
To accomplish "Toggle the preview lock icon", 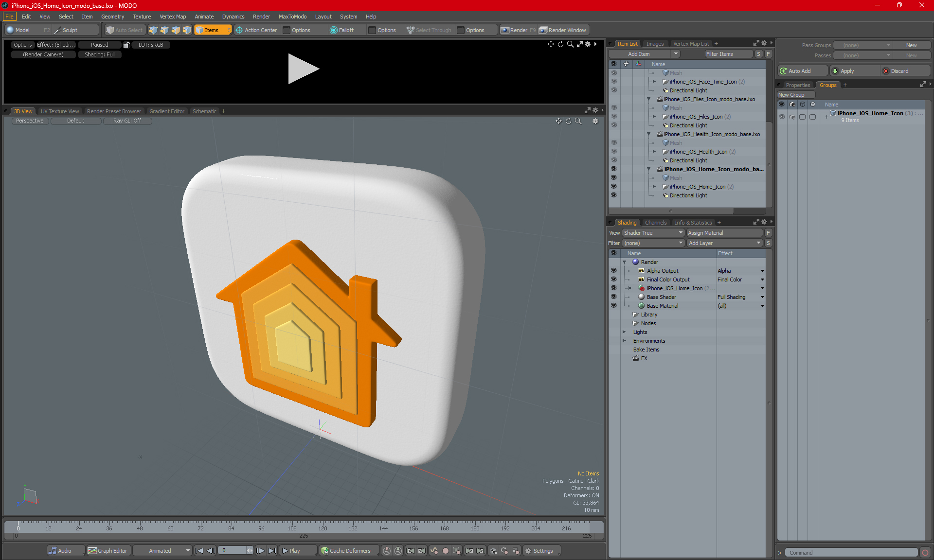I will point(126,45).
